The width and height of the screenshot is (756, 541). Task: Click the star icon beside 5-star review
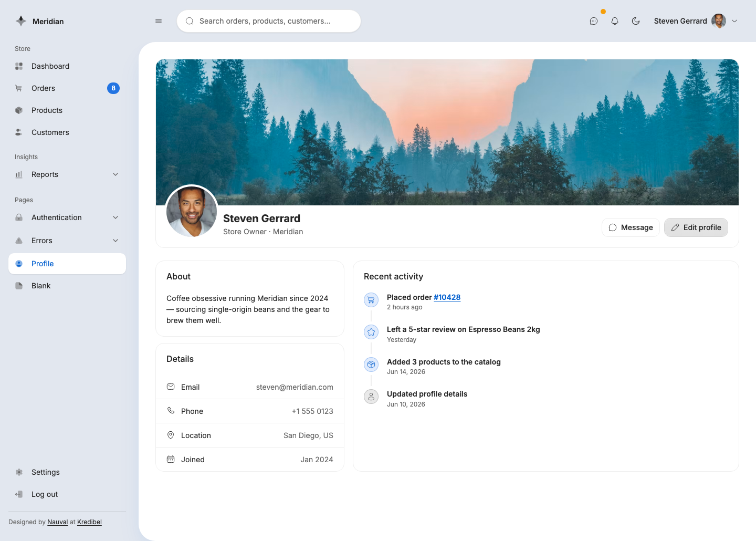click(x=371, y=332)
